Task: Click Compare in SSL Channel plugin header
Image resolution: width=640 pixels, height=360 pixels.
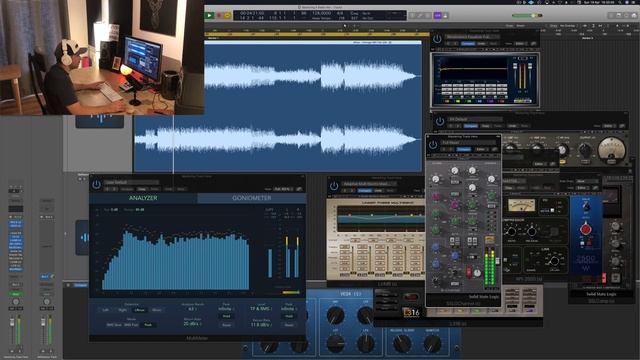Action: click(463, 149)
